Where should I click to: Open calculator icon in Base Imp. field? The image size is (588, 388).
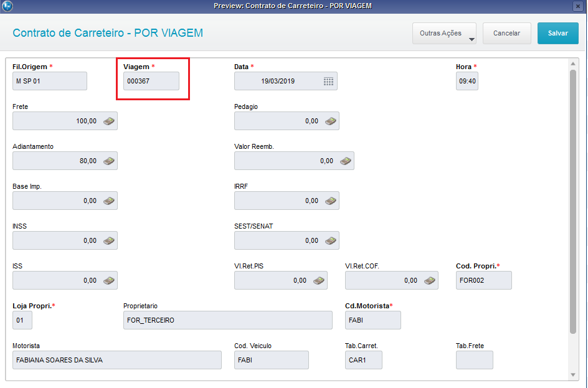click(109, 201)
